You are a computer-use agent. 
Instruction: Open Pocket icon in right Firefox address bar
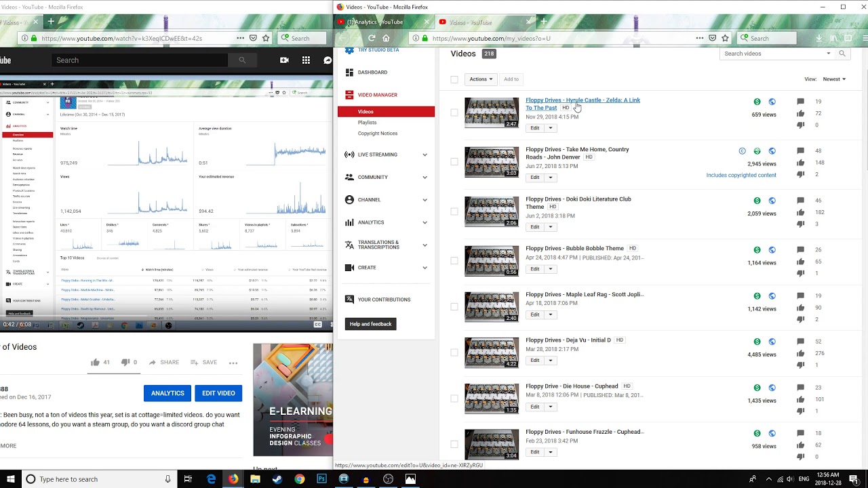pos(712,39)
